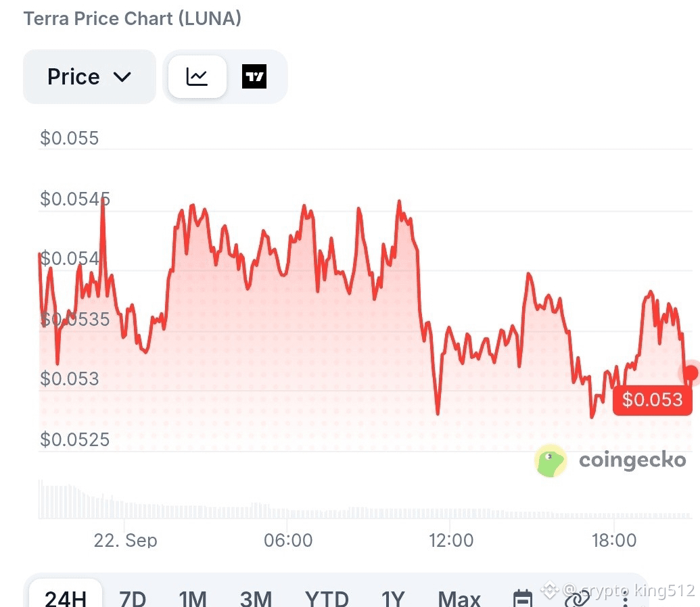The width and height of the screenshot is (700, 607).
Task: Switch to the TradingView chart icon
Action: tap(254, 77)
